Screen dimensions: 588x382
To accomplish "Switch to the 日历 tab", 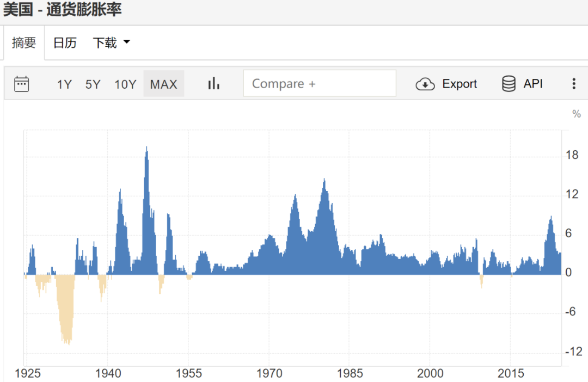I will pos(65,43).
